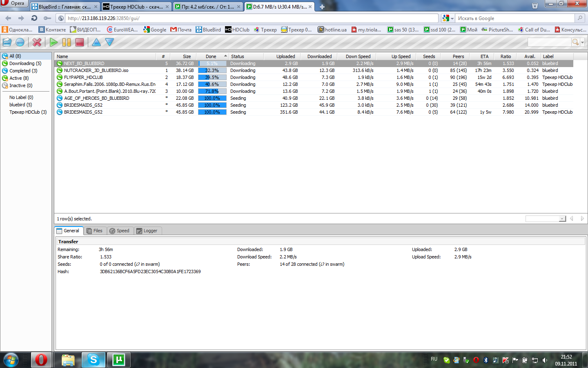
Task: Click the previous page arrow below the list
Action: pos(571,219)
